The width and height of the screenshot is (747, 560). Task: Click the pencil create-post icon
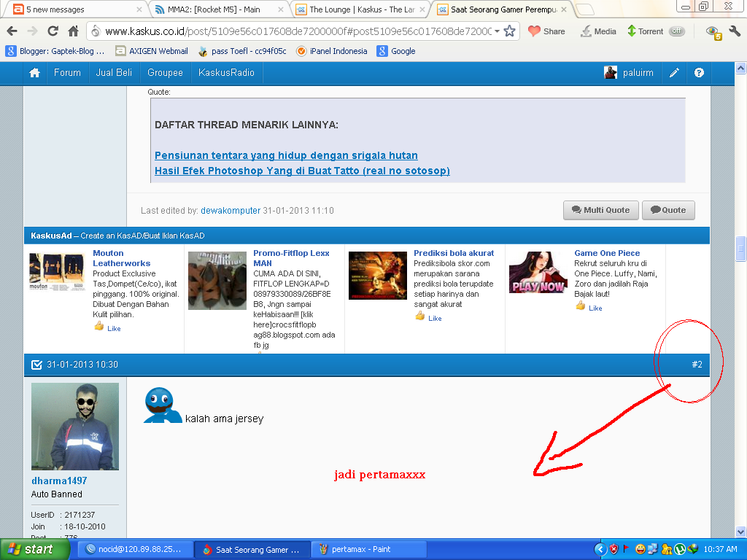[673, 73]
